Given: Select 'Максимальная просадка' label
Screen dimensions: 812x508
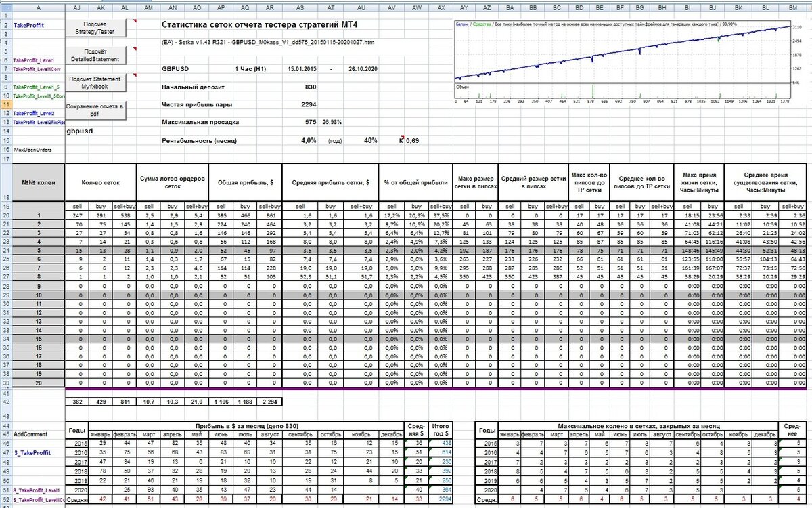Looking at the screenshot, I should [200, 122].
